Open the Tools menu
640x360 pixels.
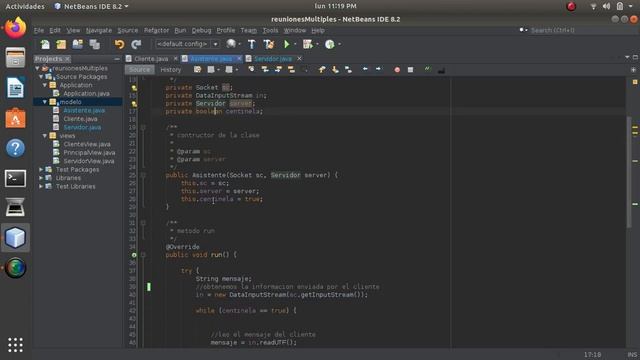click(x=270, y=31)
